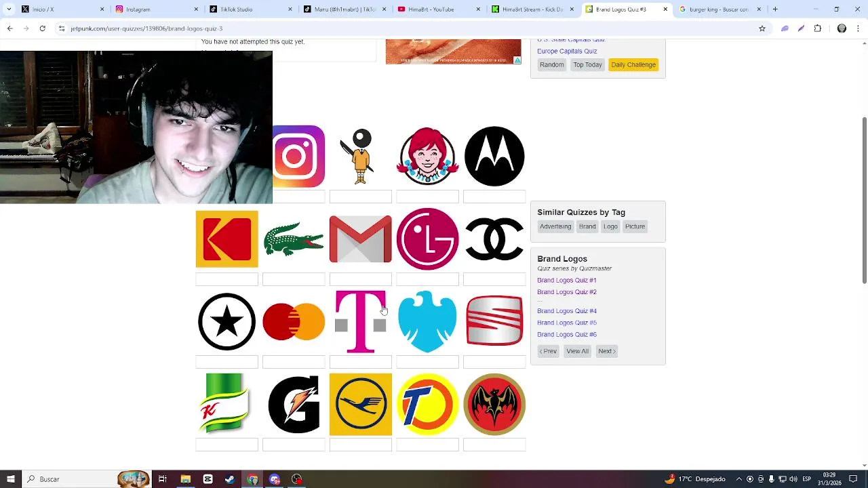This screenshot has width=868, height=488.
Task: Focus the answer box under Bacardi bat logo
Action: 494,445
